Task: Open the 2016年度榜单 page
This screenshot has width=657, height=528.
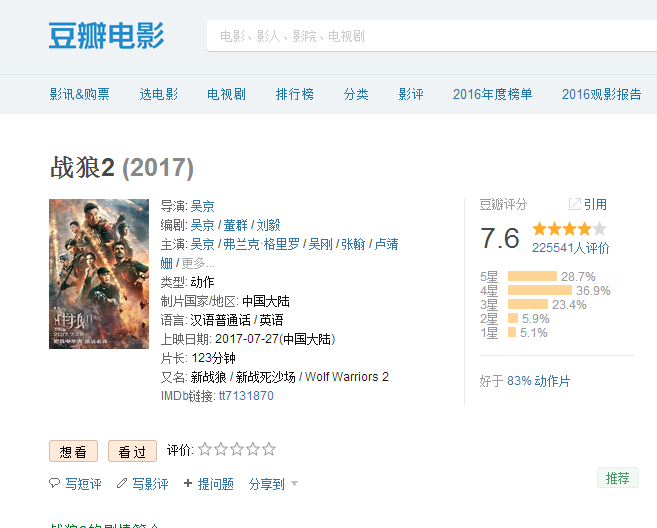Action: (493, 94)
